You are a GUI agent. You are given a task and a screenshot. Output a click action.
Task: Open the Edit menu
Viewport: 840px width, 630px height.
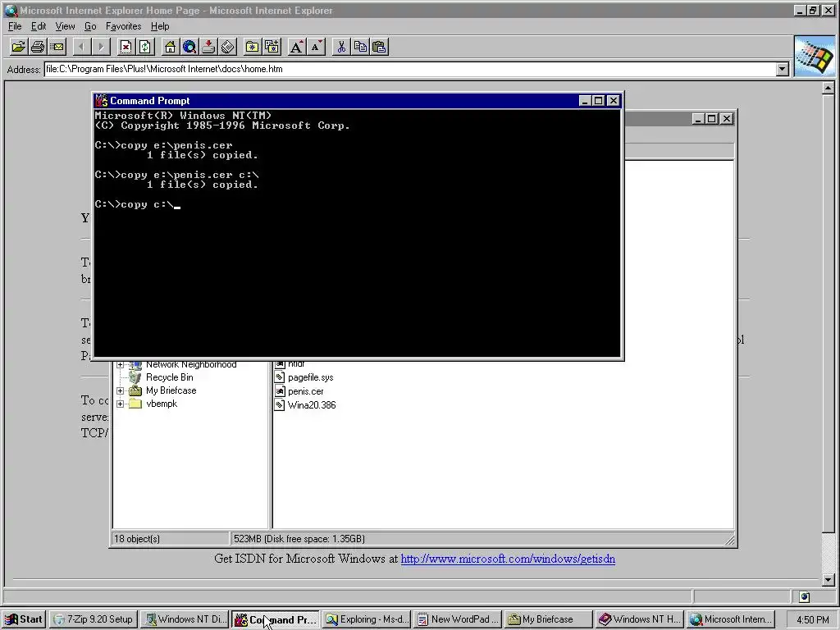tap(38, 26)
